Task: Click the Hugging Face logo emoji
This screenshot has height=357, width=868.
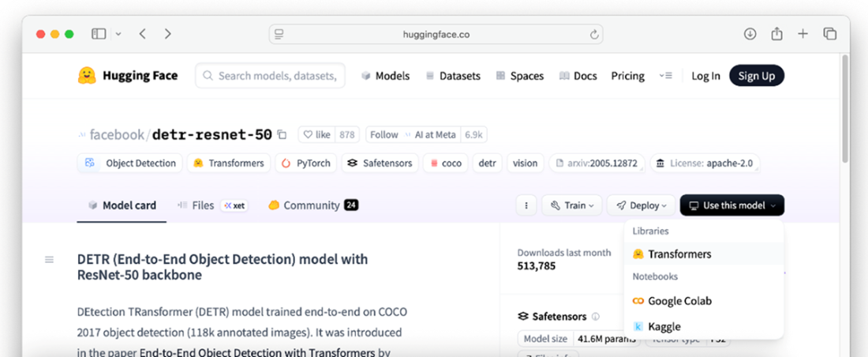Action: 87,76
